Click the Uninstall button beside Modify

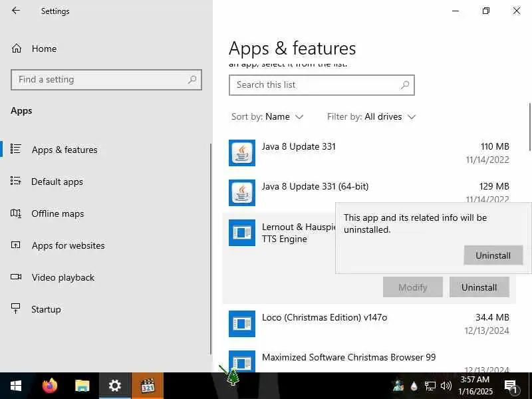point(479,287)
